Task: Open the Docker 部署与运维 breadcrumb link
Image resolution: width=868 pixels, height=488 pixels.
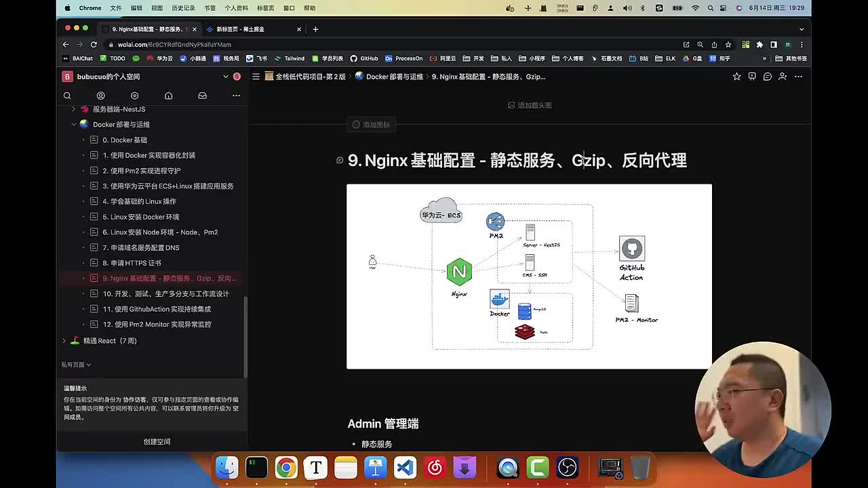Action: click(x=389, y=77)
